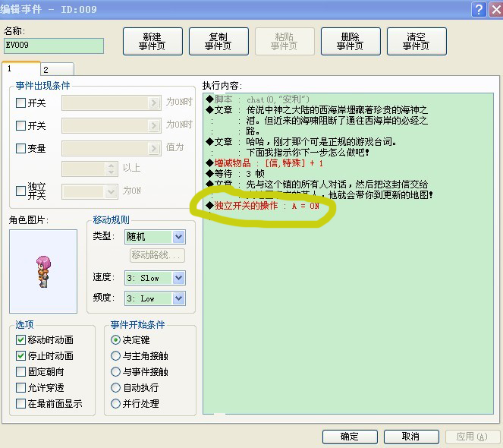The height and width of the screenshot is (448, 503).
Task: Uncheck 移动时动画 option
Action: pos(20,339)
